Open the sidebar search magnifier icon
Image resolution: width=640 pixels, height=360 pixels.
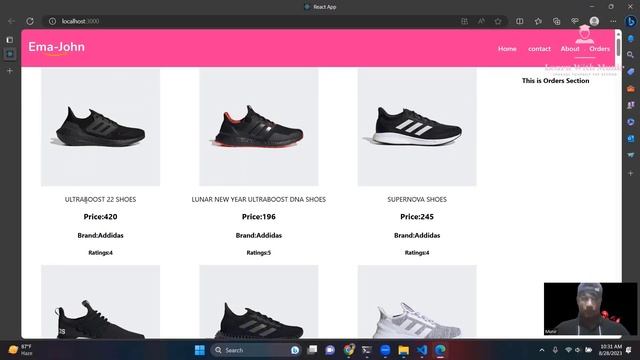point(631,54)
